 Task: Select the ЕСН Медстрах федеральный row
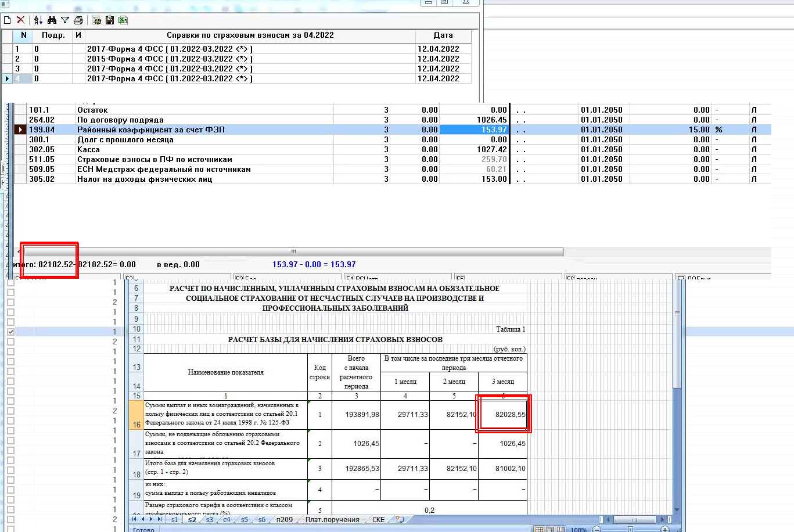pyautogui.click(x=393, y=169)
